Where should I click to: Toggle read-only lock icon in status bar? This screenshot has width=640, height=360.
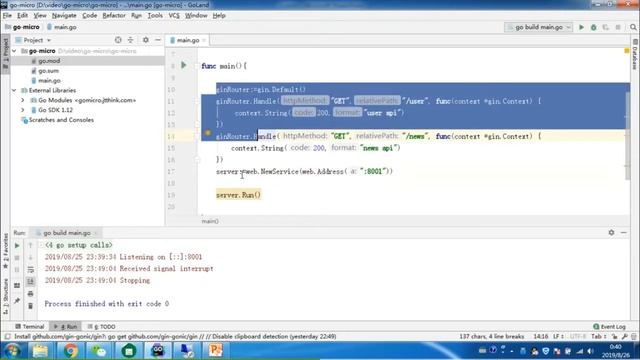[615, 336]
